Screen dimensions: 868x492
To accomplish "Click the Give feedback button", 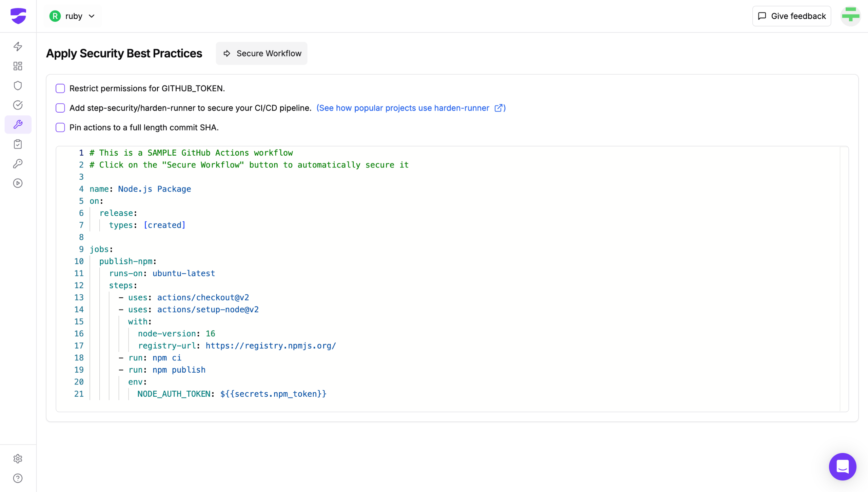I will [791, 16].
